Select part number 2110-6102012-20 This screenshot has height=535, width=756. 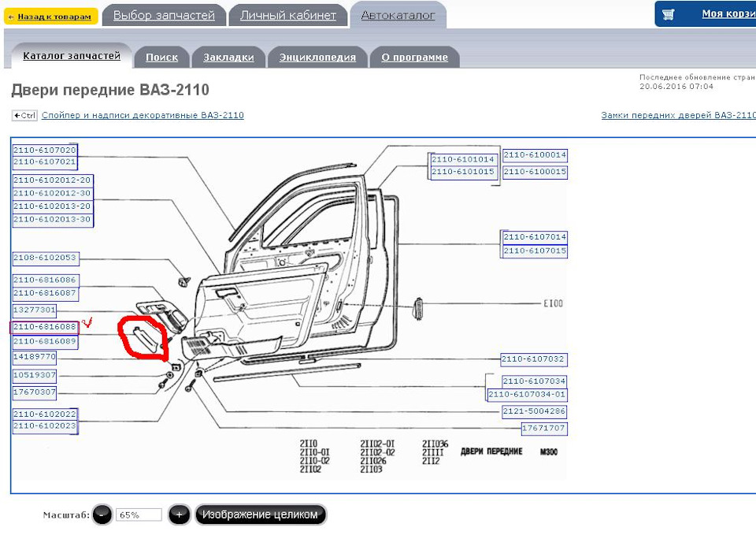[x=52, y=180]
